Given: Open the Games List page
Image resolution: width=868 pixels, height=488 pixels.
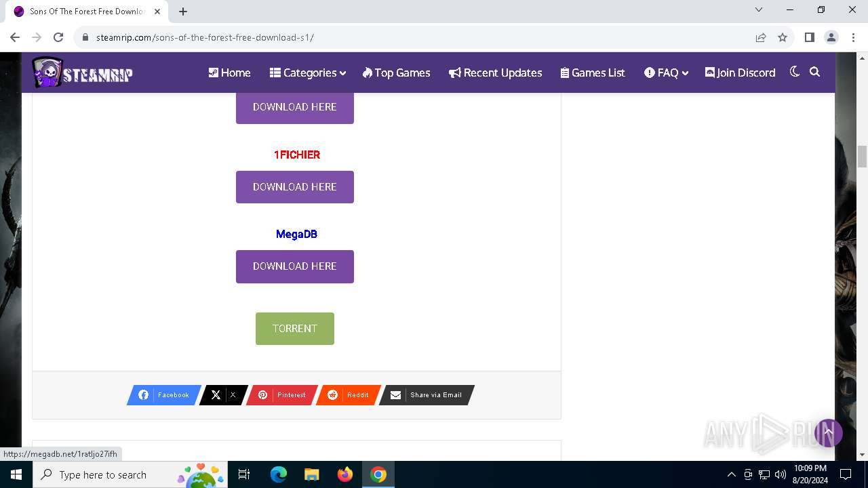Looking at the screenshot, I should pos(593,73).
